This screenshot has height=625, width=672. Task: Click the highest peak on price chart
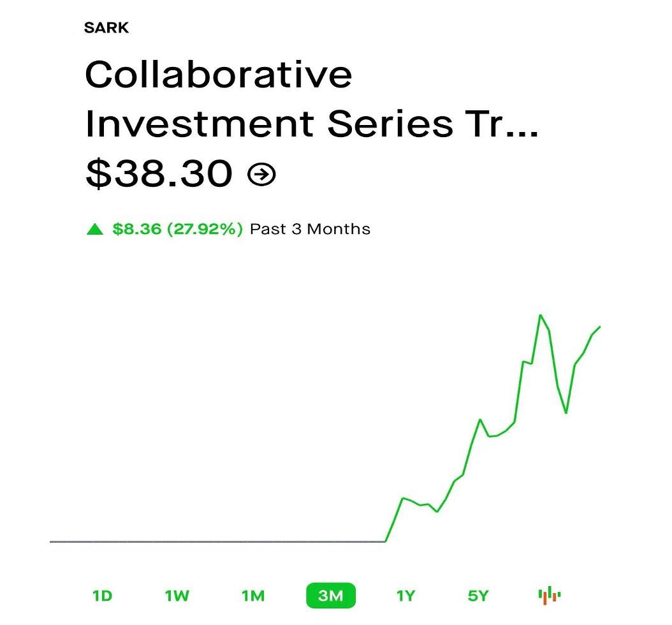coord(541,316)
